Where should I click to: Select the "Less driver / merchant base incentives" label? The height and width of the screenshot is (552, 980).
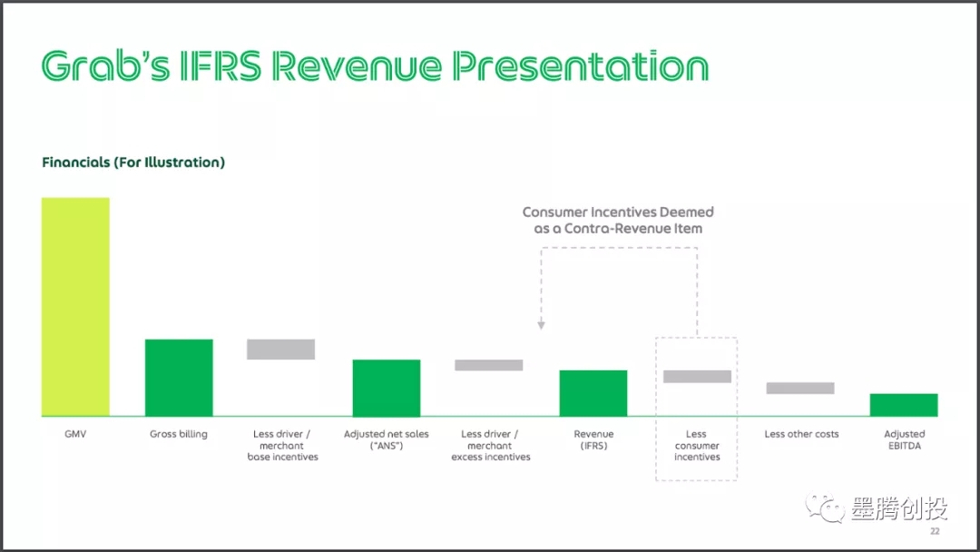282,446
